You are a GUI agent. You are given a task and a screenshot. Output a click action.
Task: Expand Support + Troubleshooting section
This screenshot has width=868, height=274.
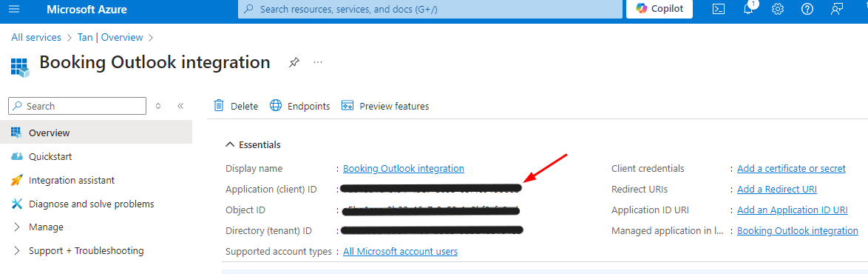[x=78, y=251]
